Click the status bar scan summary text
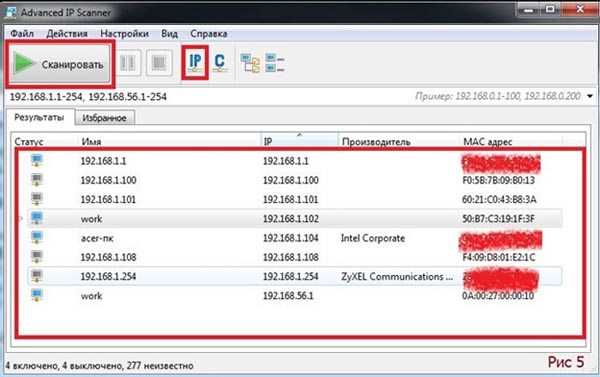This screenshot has height=377, width=600. click(x=99, y=366)
